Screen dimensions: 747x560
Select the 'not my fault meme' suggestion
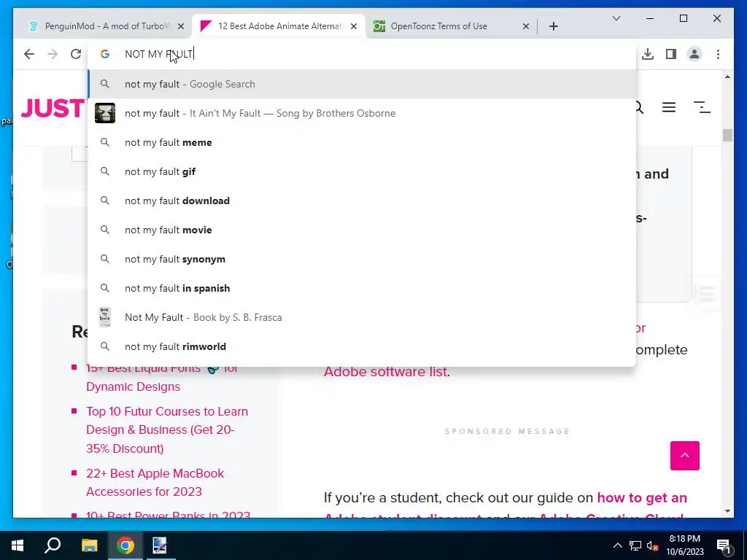[x=362, y=142]
